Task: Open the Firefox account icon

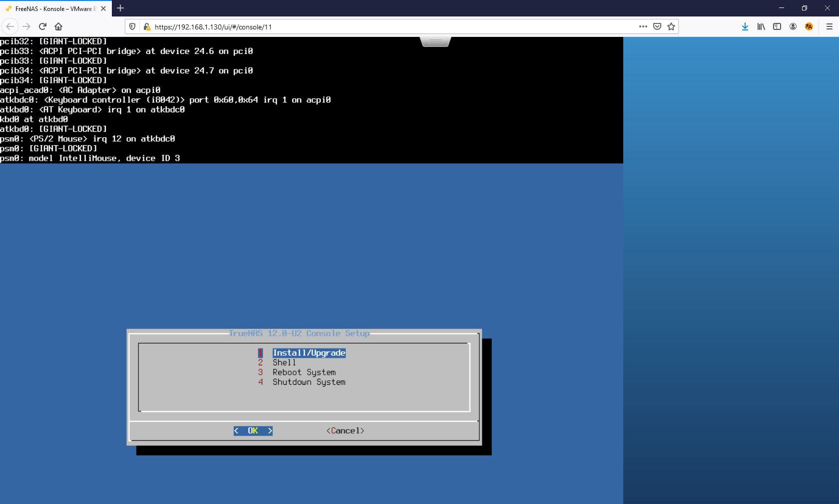Action: [x=793, y=26]
